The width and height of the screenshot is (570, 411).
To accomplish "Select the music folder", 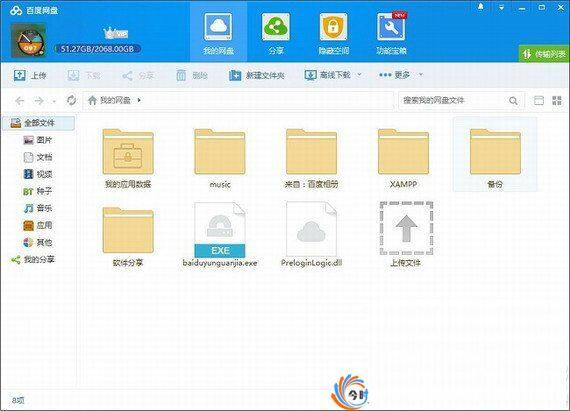I will [x=220, y=158].
